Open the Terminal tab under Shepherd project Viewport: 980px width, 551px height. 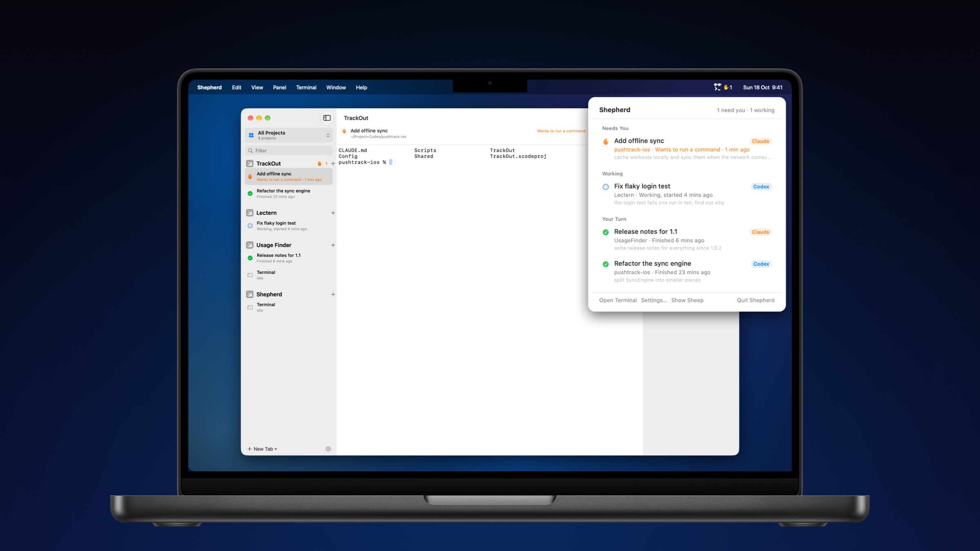tap(289, 307)
